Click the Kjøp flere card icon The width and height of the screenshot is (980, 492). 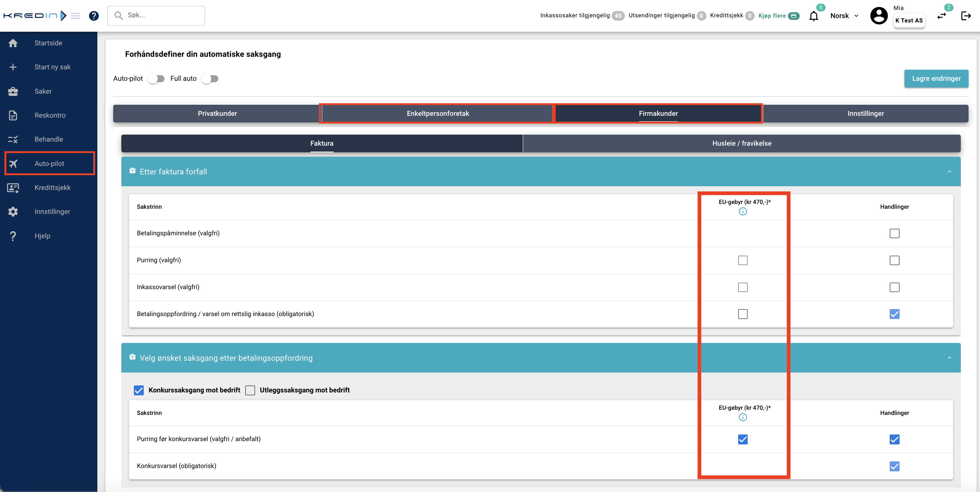(793, 15)
